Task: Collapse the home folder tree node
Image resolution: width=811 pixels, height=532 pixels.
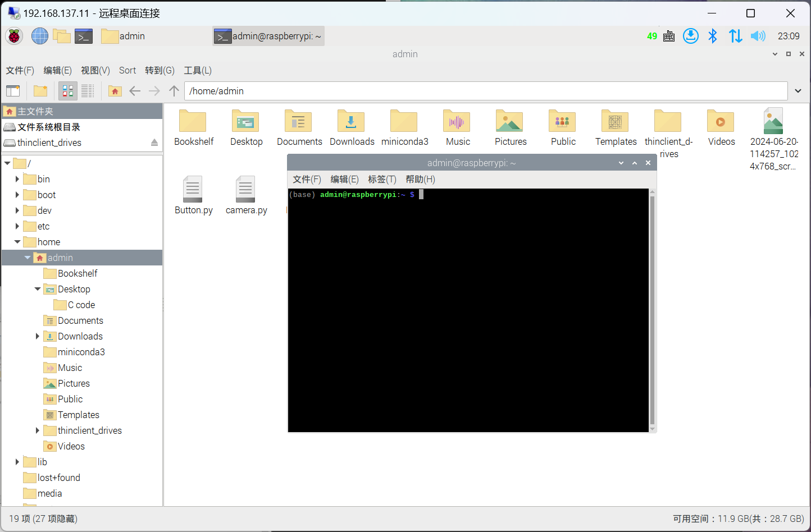Action: point(17,242)
